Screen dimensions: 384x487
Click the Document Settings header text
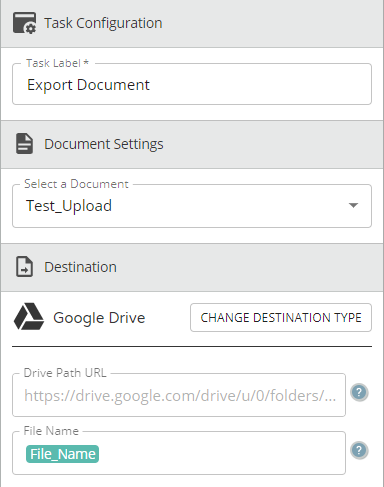[x=104, y=144]
